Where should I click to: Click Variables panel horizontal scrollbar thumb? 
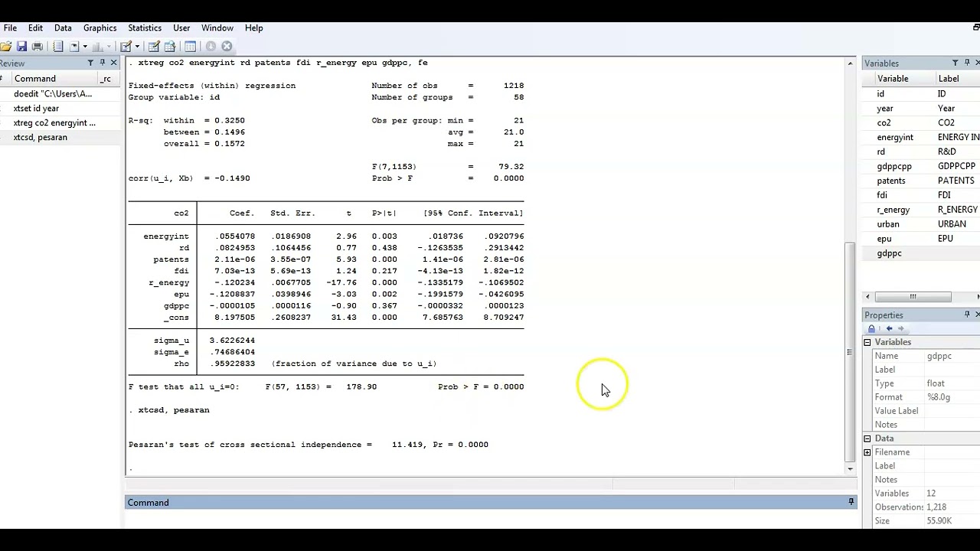pyautogui.click(x=913, y=297)
